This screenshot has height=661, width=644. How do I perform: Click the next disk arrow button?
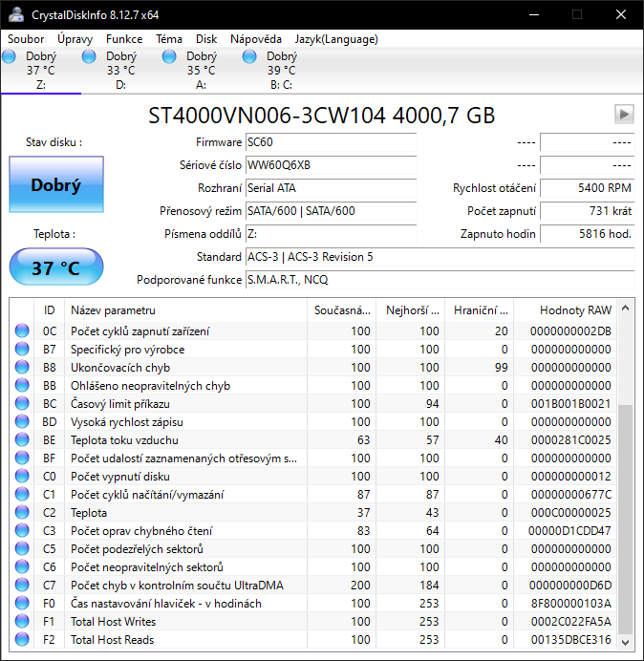point(624,115)
